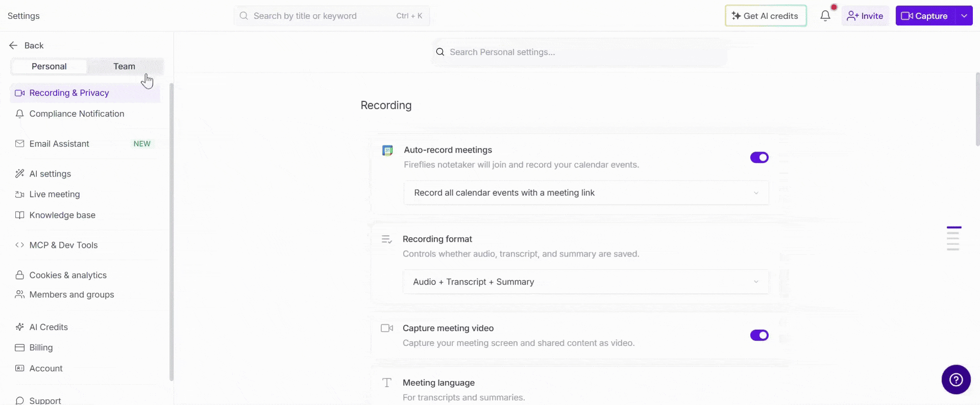
Task: Switch to the Personal tab
Action: click(x=49, y=66)
